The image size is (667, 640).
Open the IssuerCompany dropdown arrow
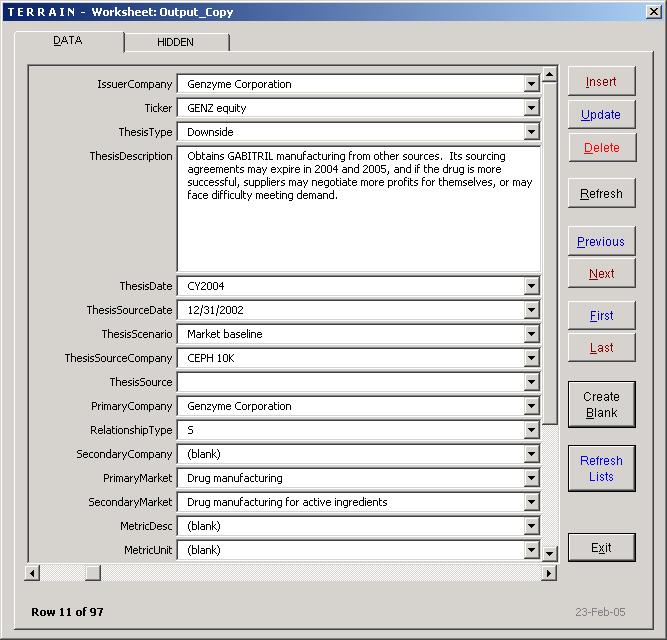[531, 84]
